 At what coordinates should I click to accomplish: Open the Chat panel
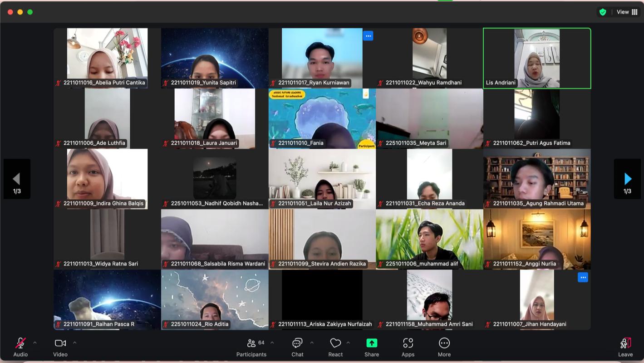tap(297, 343)
